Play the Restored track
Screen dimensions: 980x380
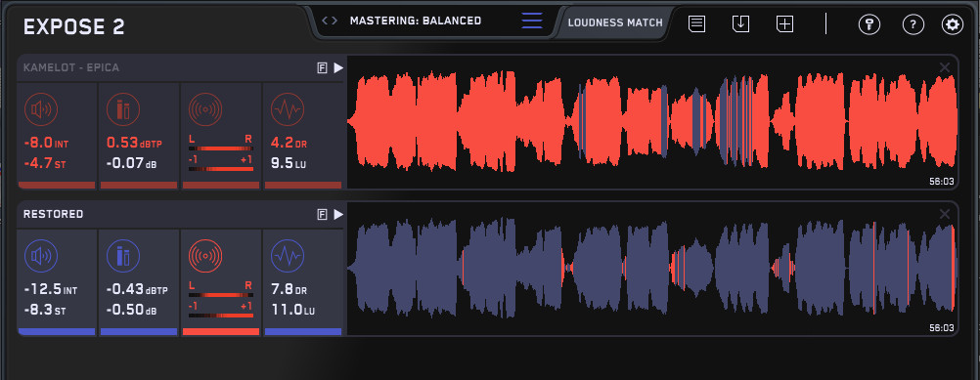point(338,214)
